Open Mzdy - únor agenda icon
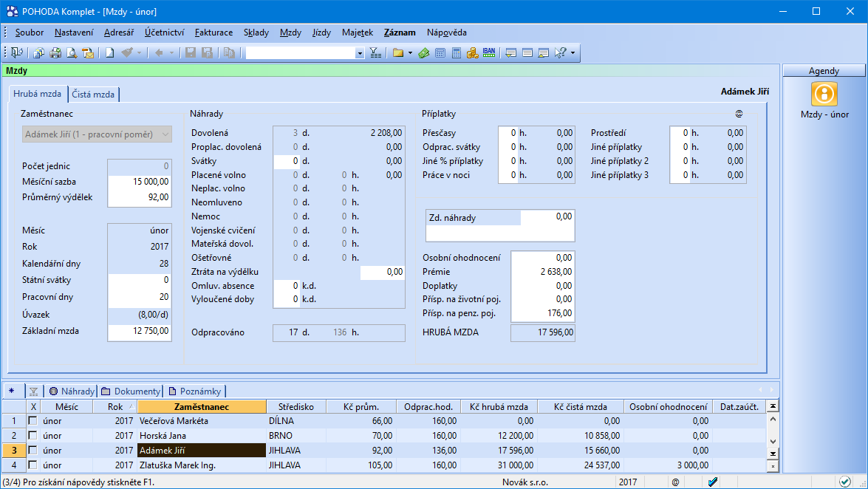The width and height of the screenshot is (868, 489). 824,94
